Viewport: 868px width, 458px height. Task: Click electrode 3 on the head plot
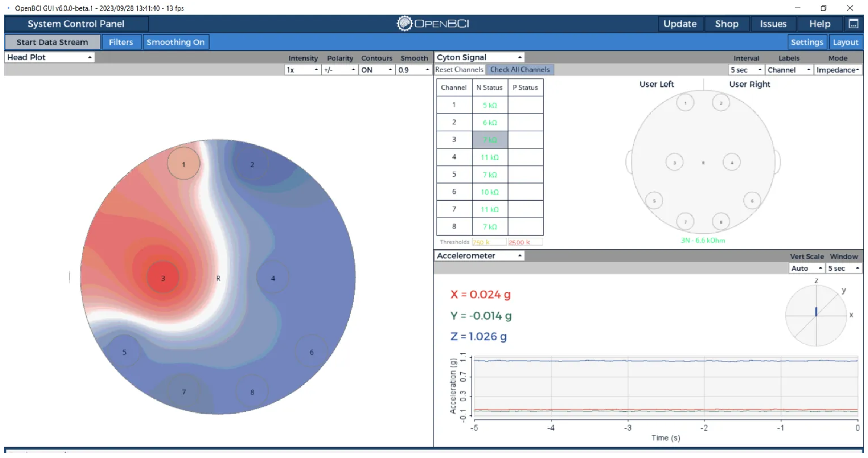tap(163, 278)
